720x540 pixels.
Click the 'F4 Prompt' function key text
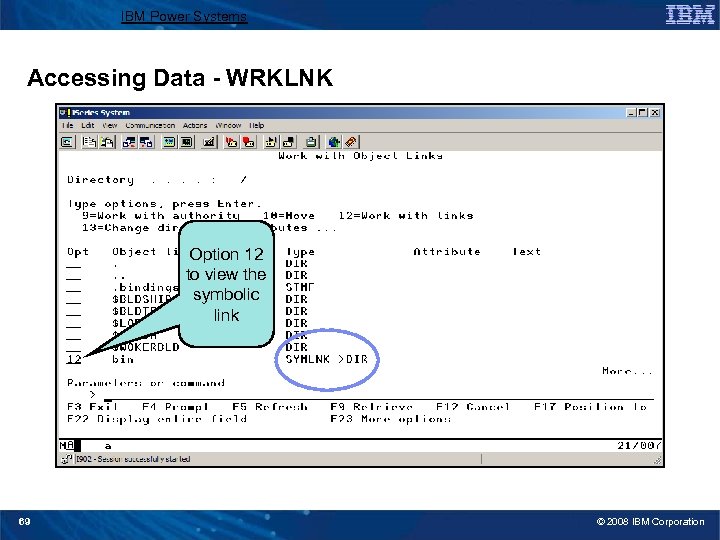click(175, 407)
